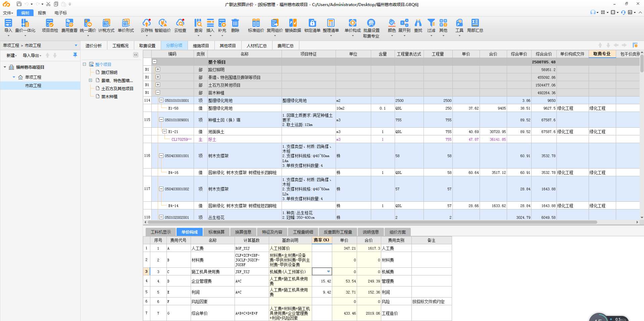This screenshot has height=321, width=644.
Task: Open the 工具 tools icon
Action: click(459, 26)
